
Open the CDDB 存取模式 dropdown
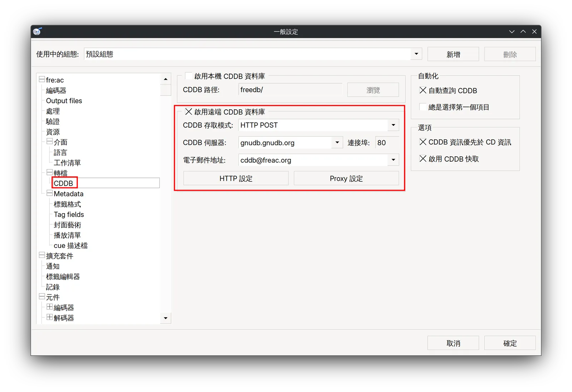(x=393, y=125)
